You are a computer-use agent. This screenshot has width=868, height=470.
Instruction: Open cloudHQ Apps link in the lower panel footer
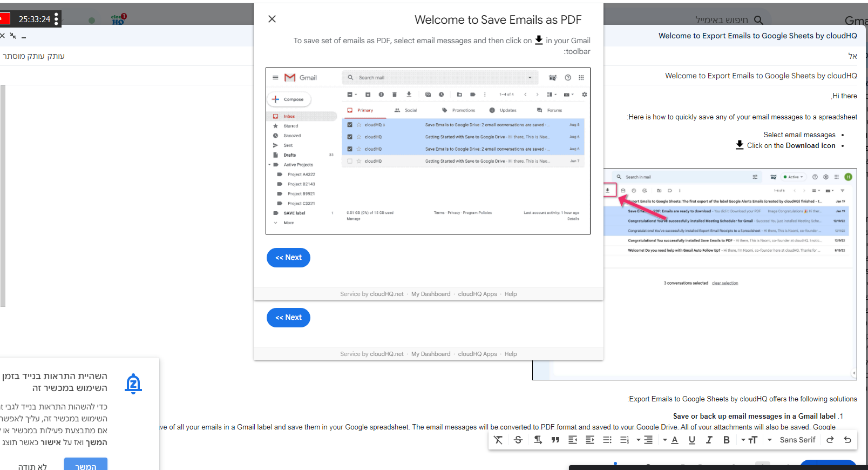478,354
